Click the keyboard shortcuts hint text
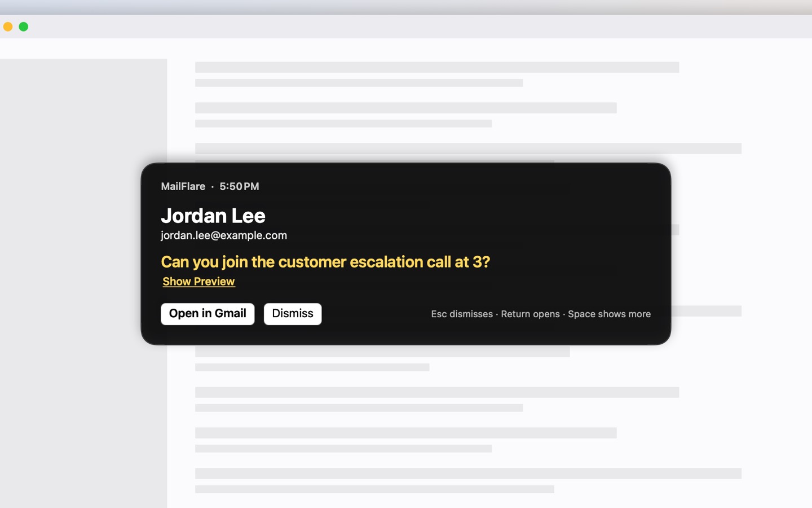 (541, 314)
